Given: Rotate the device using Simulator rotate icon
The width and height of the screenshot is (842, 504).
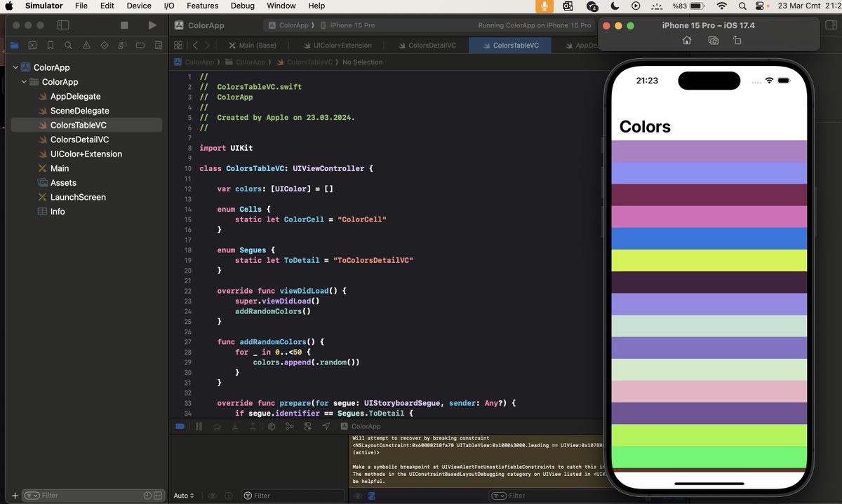Looking at the screenshot, I should 737,41.
